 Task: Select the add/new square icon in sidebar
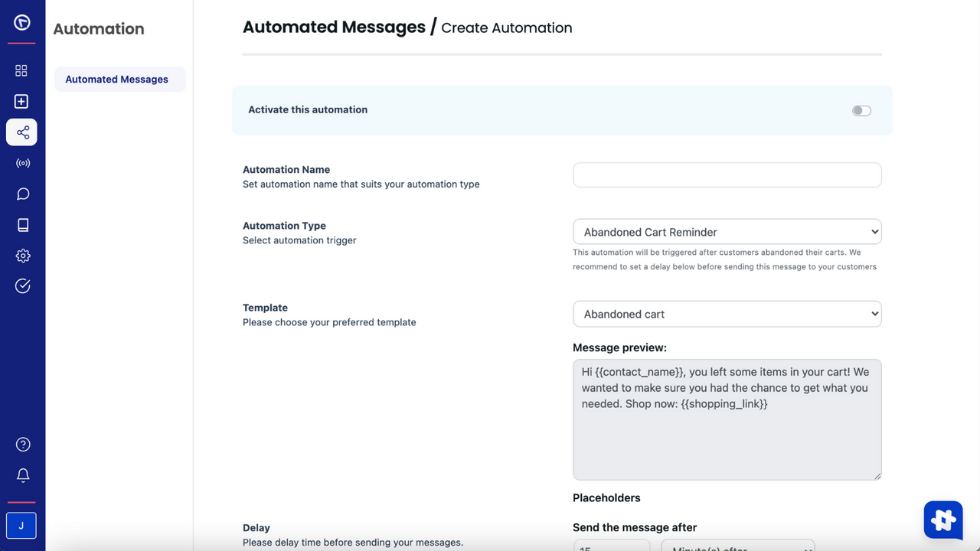point(21,101)
